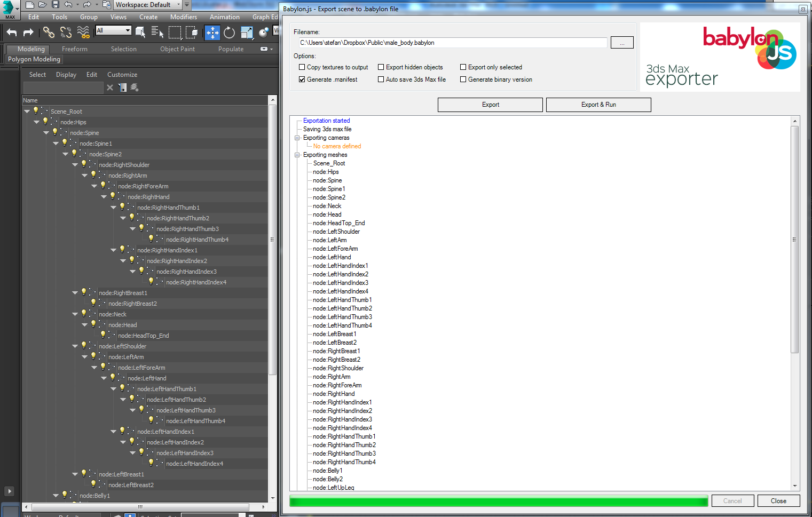Select the Move tool in toolbar
Viewport: 812px width, 517px height.
212,33
